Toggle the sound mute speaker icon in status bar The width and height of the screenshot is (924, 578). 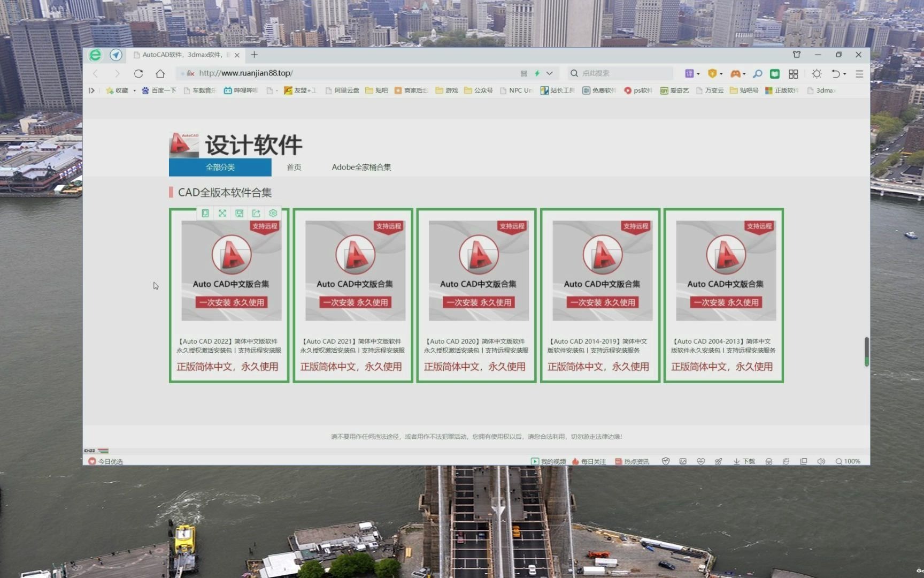pyautogui.click(x=821, y=461)
